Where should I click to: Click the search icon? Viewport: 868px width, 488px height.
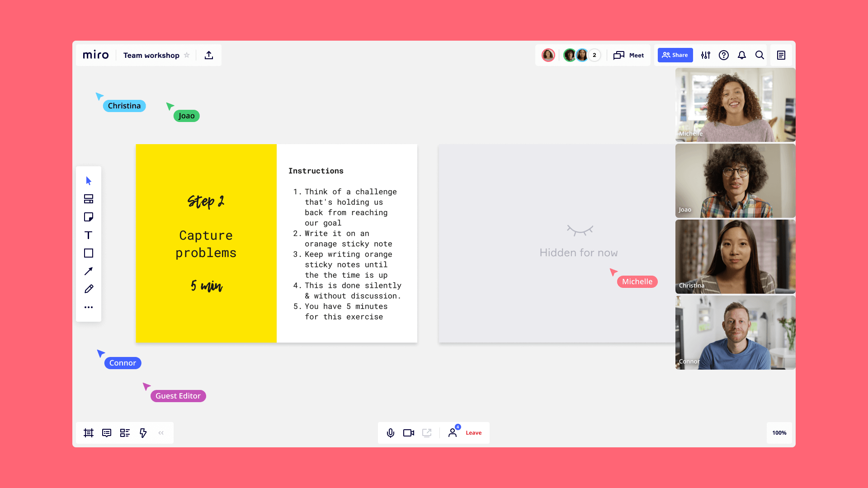pos(759,56)
